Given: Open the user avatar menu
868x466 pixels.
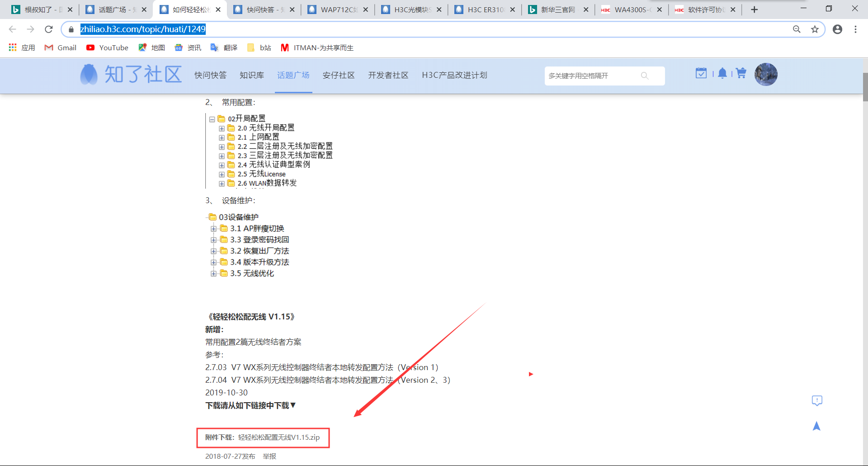Looking at the screenshot, I should pyautogui.click(x=766, y=74).
